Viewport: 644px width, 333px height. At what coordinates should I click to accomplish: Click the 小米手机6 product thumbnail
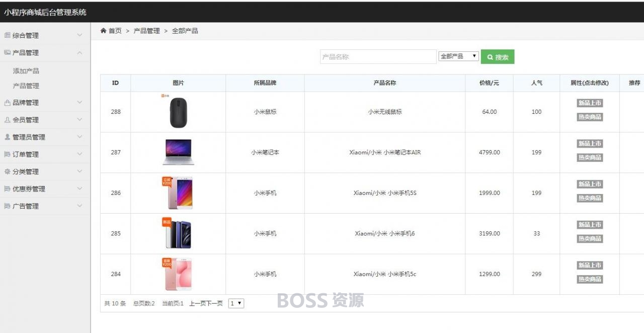178,233
